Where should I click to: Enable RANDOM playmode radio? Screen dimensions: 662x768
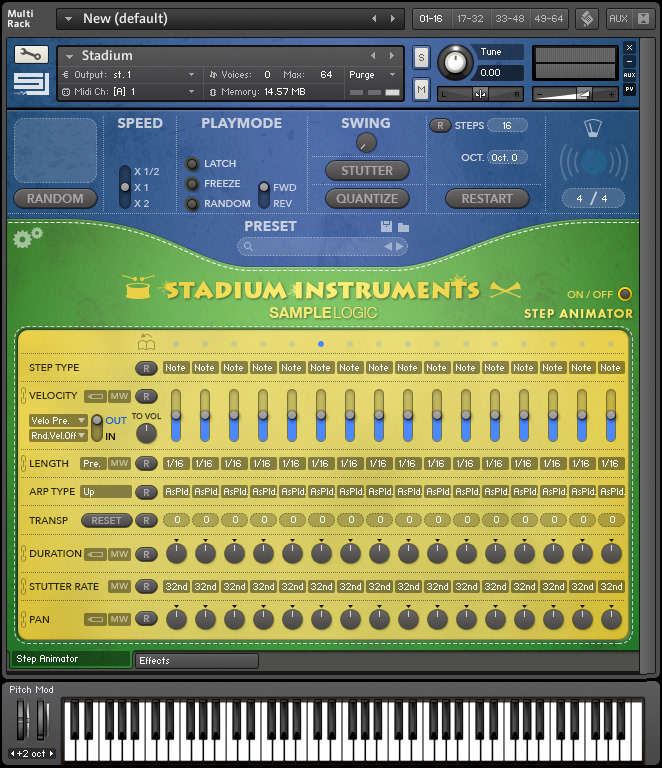click(x=192, y=203)
